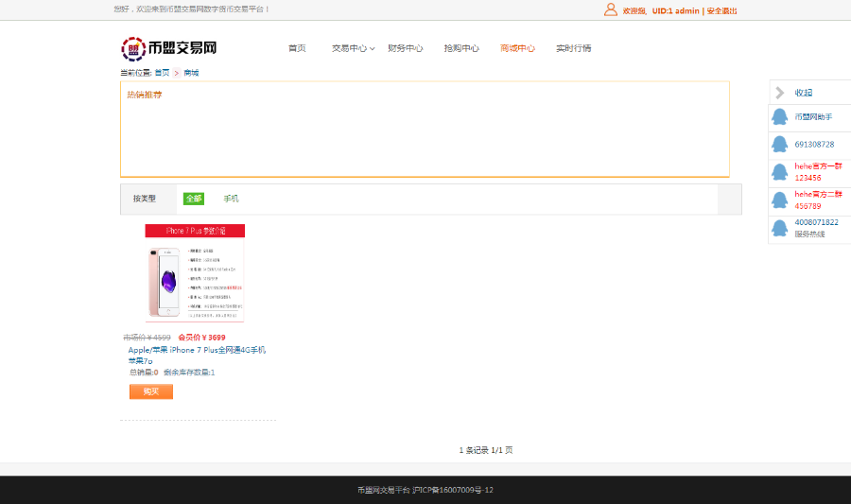Select the 全部 category filter
Image resolution: width=851 pixels, height=504 pixels.
point(194,199)
